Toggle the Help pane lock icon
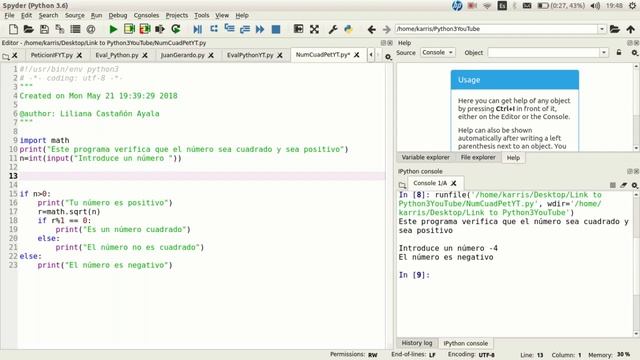The height and width of the screenshot is (360, 640). [619, 52]
